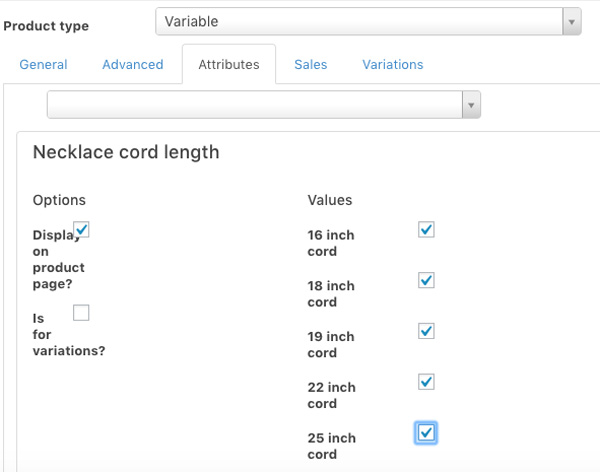Open the Variations tab

tap(393, 64)
